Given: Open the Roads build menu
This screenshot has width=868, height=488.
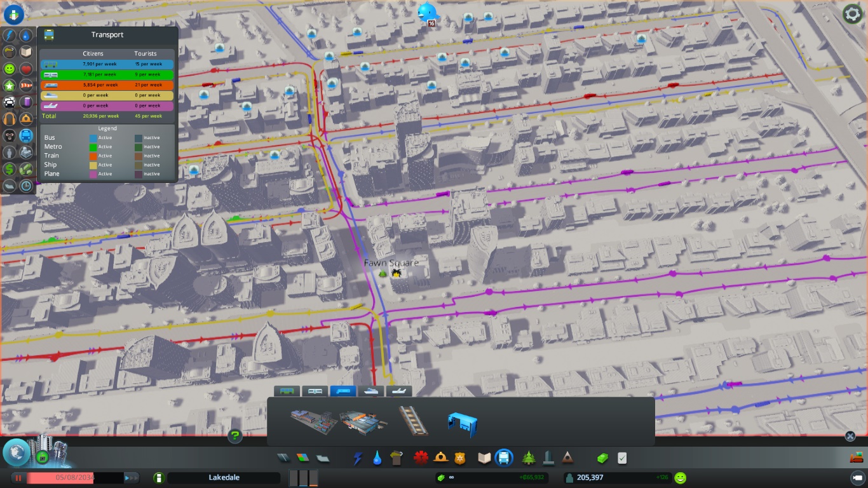Looking at the screenshot, I should (x=283, y=458).
